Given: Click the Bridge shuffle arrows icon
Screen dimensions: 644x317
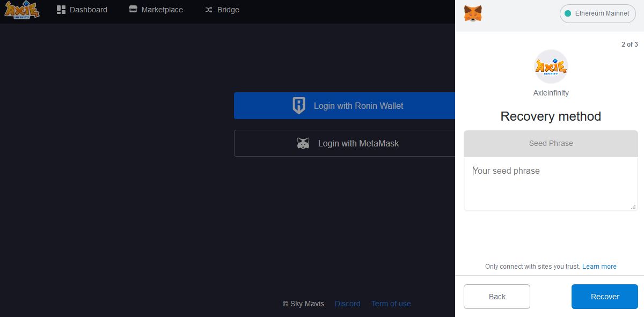Looking at the screenshot, I should pos(209,10).
